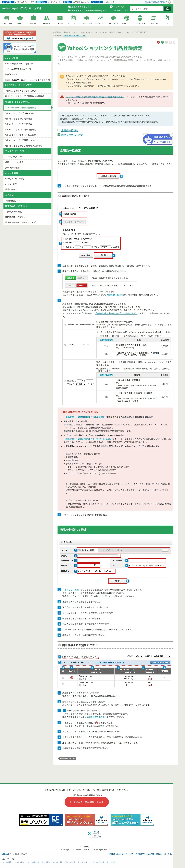
Task: Open the 検索結果一覧画面 inline link
Action: click(x=115, y=295)
